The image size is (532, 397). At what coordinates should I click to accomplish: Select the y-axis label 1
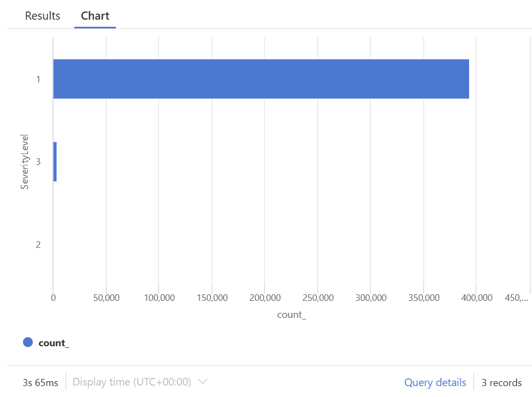(x=38, y=79)
